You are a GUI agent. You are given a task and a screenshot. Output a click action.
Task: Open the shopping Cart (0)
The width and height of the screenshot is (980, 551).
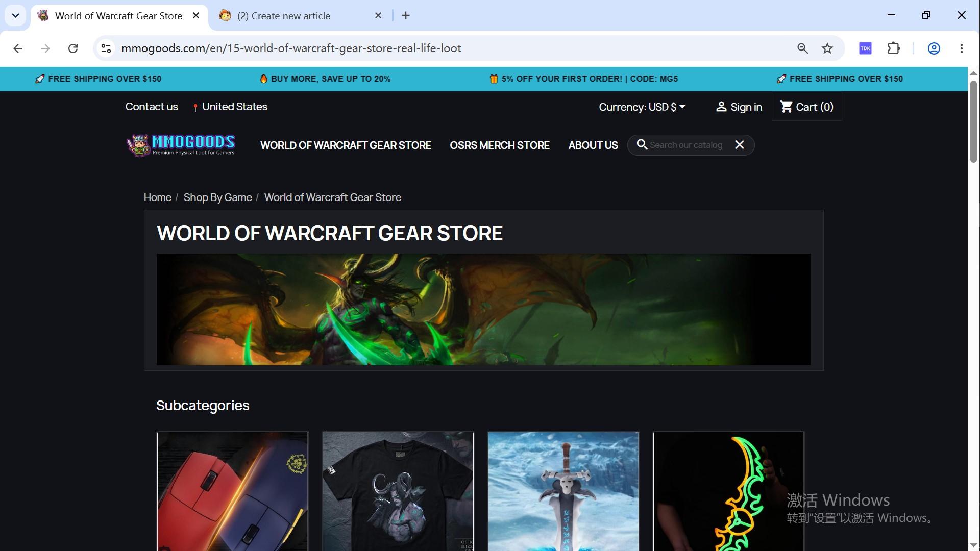[x=807, y=107]
